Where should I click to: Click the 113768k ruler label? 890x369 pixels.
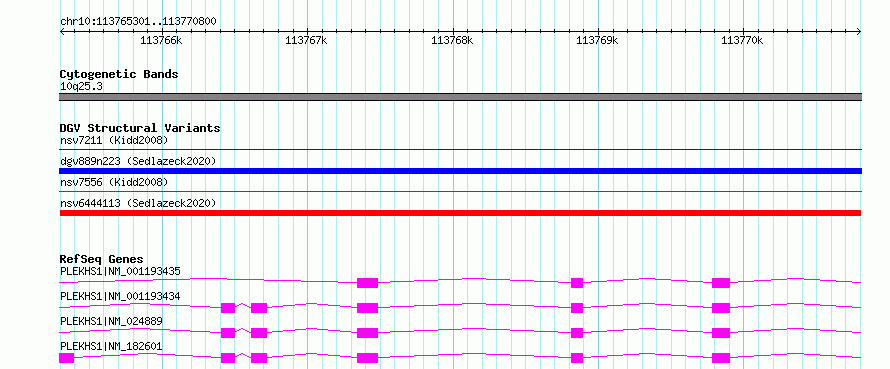coord(452,40)
